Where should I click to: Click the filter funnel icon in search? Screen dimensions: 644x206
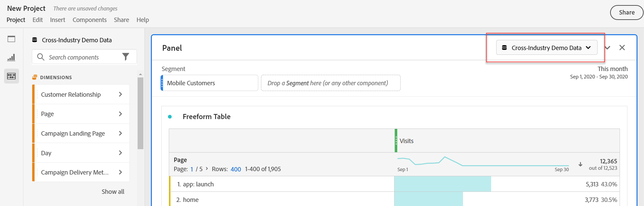126,57
